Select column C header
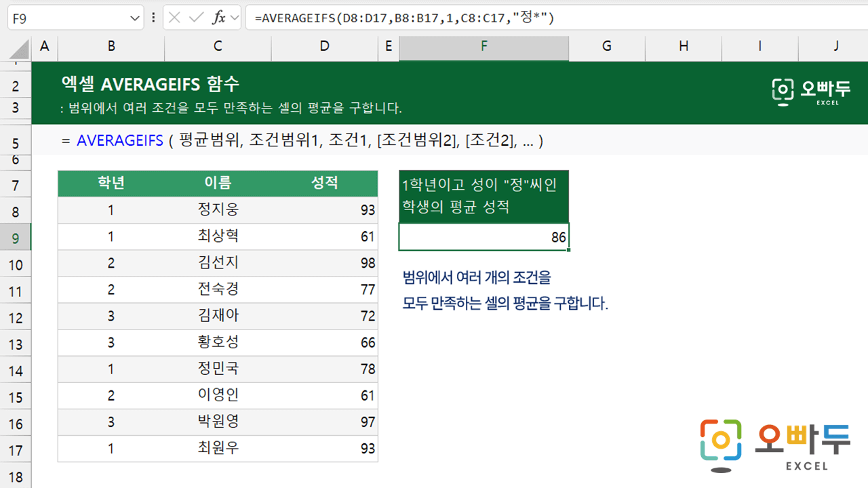 218,46
